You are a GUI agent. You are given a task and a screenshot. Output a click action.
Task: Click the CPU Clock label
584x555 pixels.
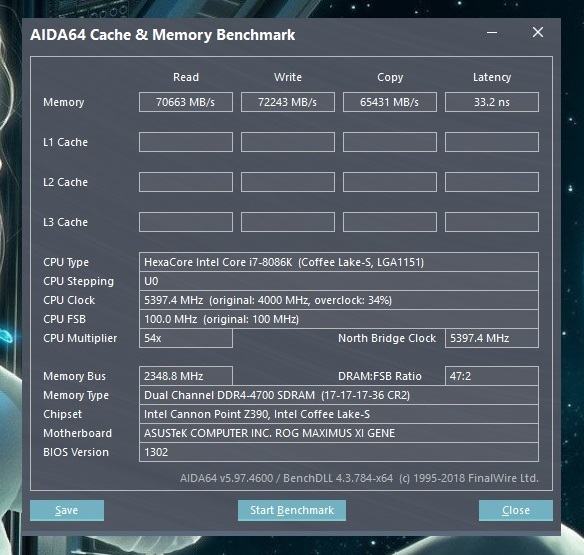click(x=69, y=300)
